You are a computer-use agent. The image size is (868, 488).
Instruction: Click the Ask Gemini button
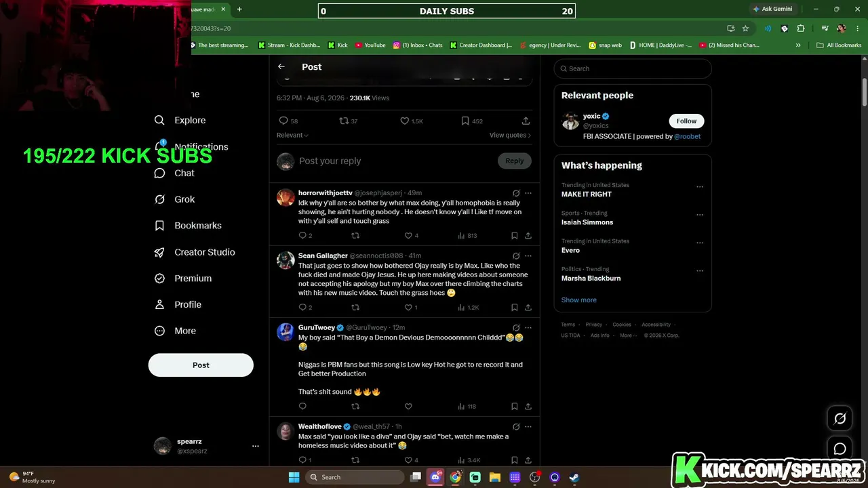pyautogui.click(x=772, y=9)
